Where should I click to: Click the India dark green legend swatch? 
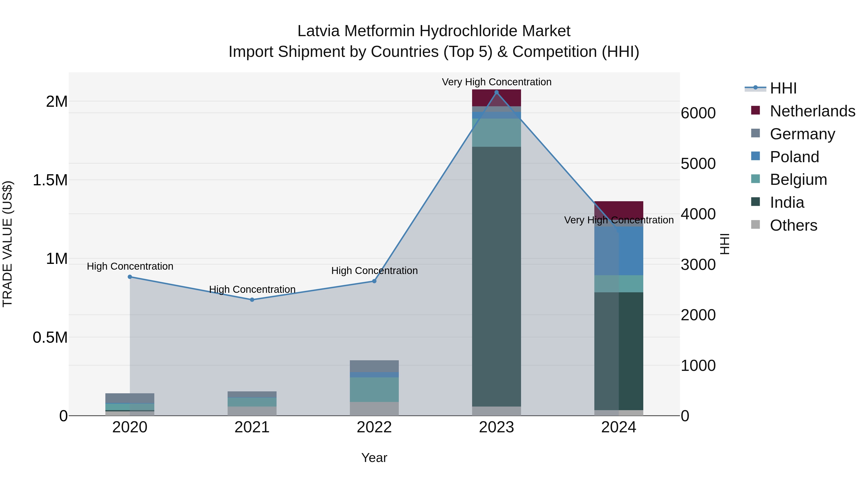click(755, 202)
